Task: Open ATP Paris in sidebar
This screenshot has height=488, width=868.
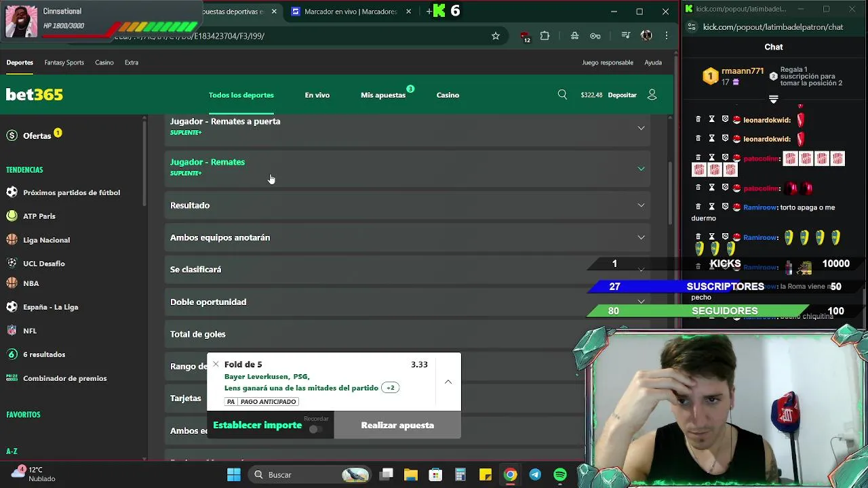Action: [x=39, y=216]
